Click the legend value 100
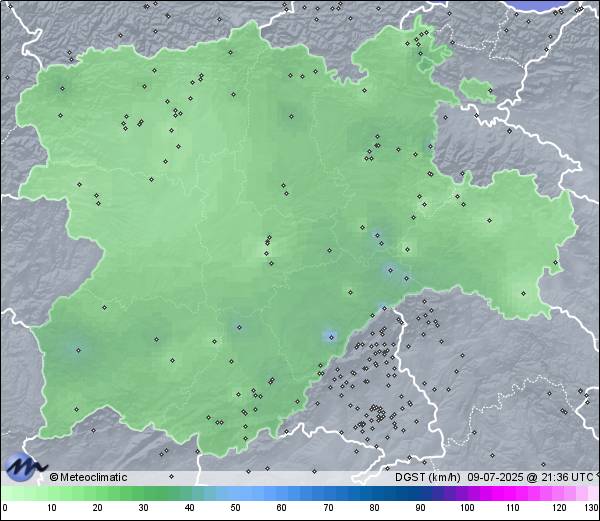 (x=467, y=508)
